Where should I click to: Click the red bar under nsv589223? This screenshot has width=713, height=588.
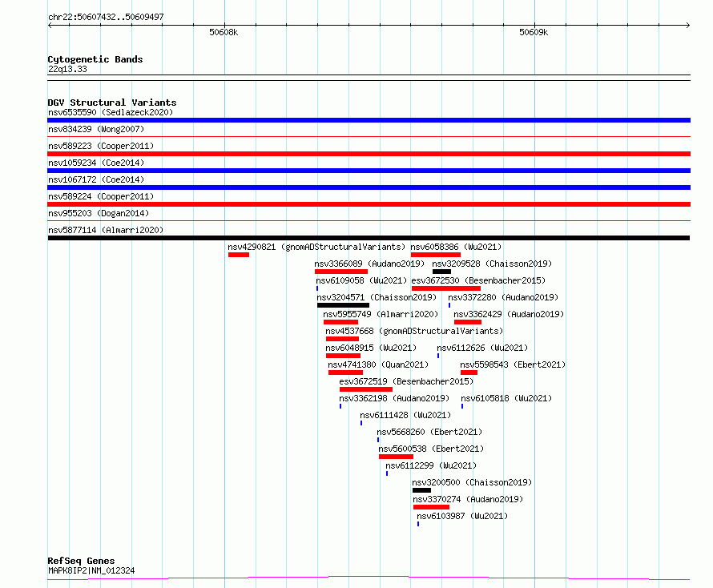coord(369,154)
